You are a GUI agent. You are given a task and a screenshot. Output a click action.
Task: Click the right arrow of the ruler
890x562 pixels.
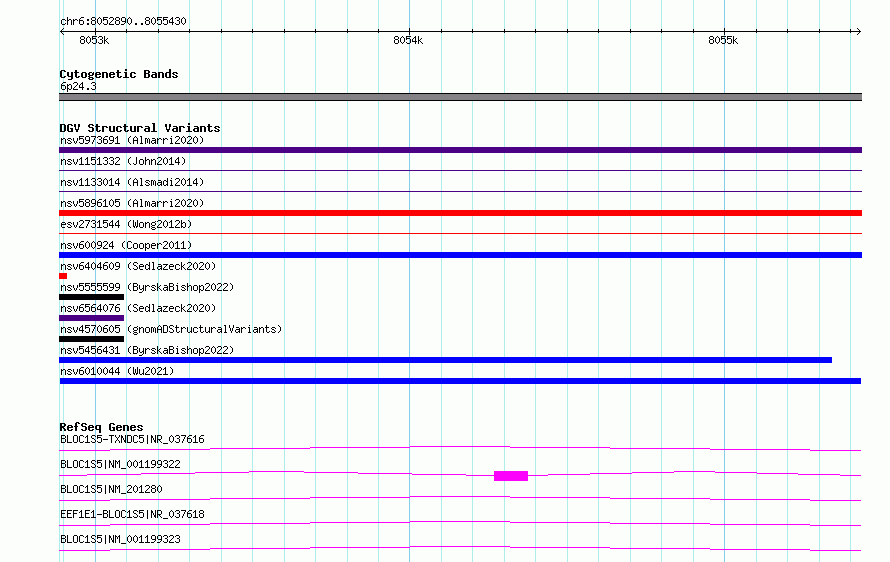click(x=858, y=31)
